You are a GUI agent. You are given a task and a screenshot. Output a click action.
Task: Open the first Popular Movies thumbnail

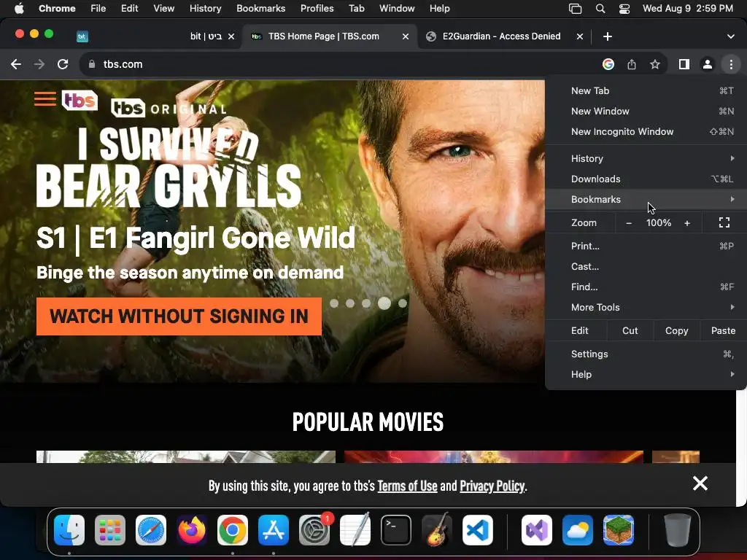point(186,456)
